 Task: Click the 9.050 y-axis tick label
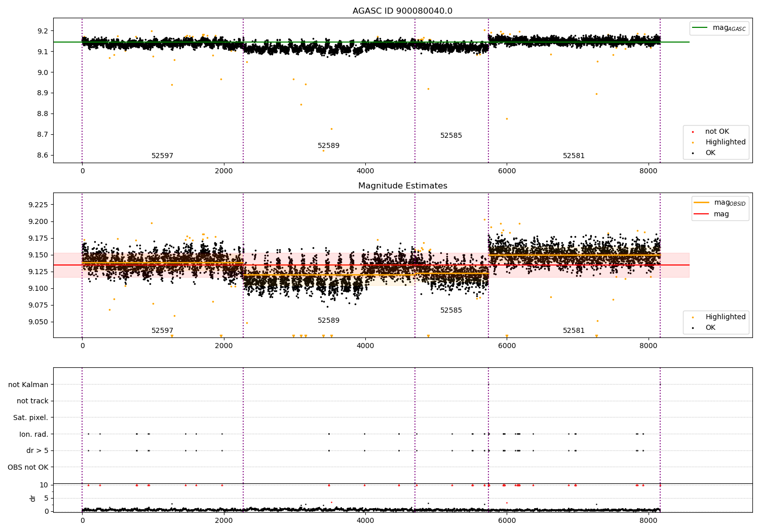coord(38,322)
